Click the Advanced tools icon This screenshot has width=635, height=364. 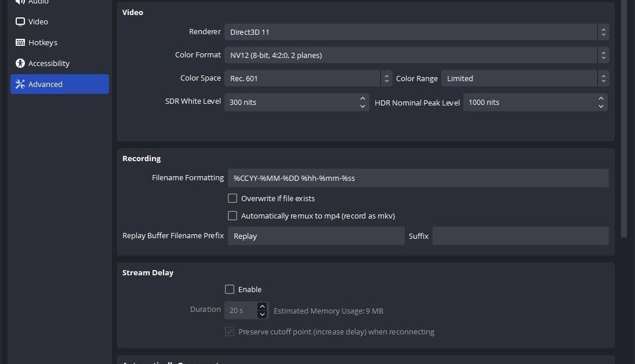coord(20,84)
